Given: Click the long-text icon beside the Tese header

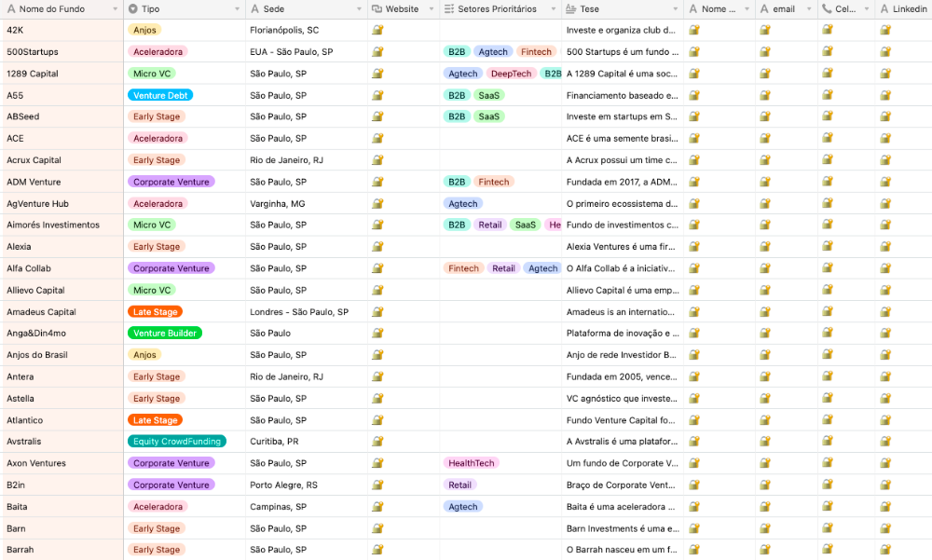Looking at the screenshot, I should 570,9.
